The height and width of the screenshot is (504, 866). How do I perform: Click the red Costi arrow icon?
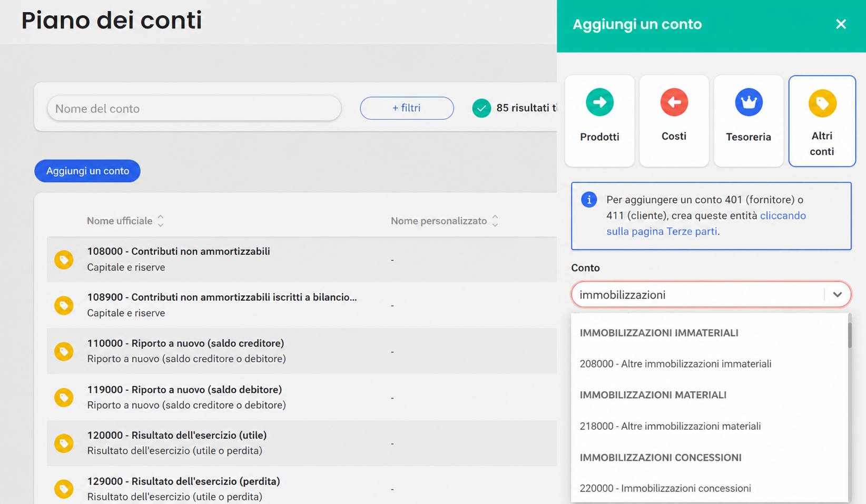pyautogui.click(x=674, y=102)
